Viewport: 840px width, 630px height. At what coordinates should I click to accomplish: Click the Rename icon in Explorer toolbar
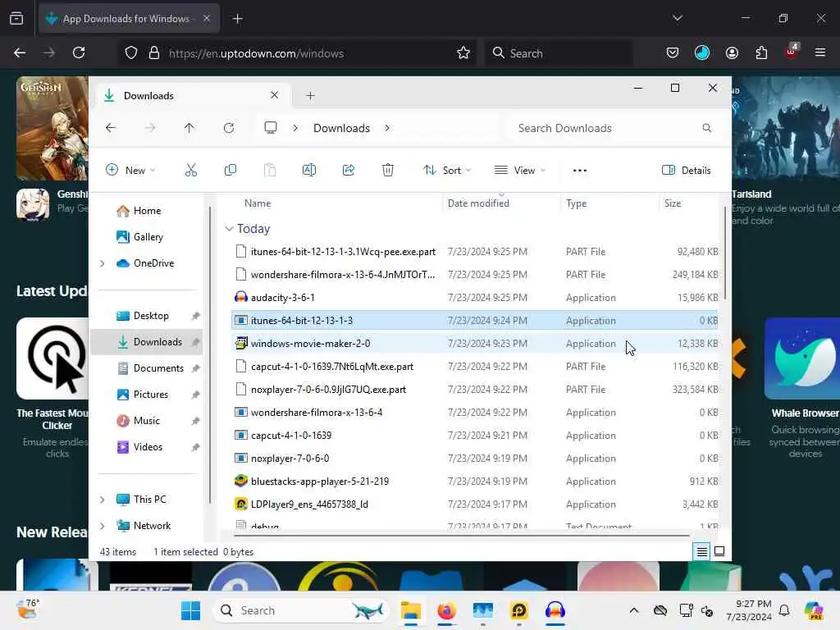click(309, 171)
